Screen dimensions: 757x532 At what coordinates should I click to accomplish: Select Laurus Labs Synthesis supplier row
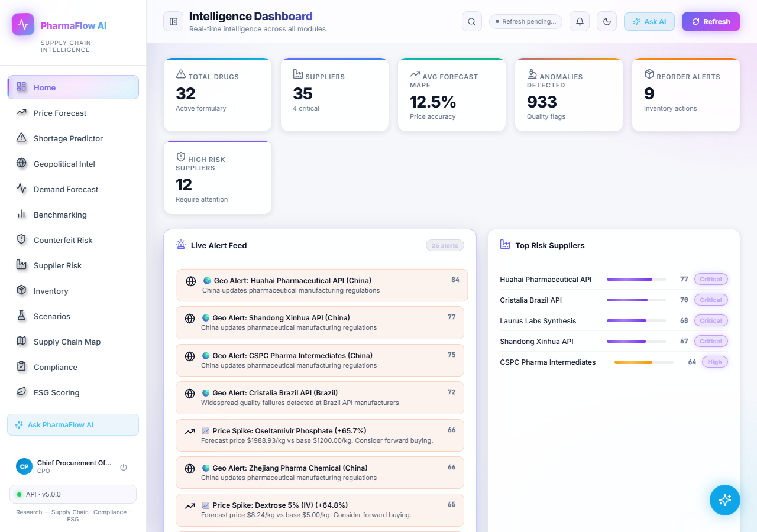click(614, 320)
